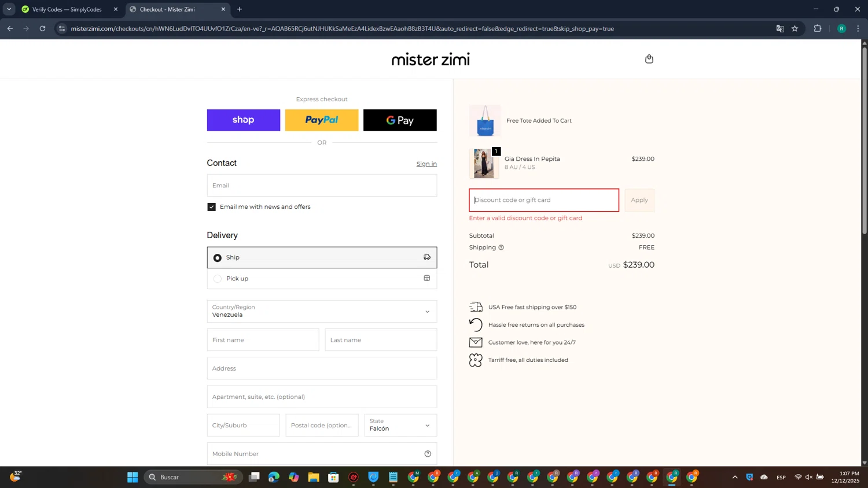868x488 pixels.
Task: Click the City/Suburb field
Action: click(243, 425)
